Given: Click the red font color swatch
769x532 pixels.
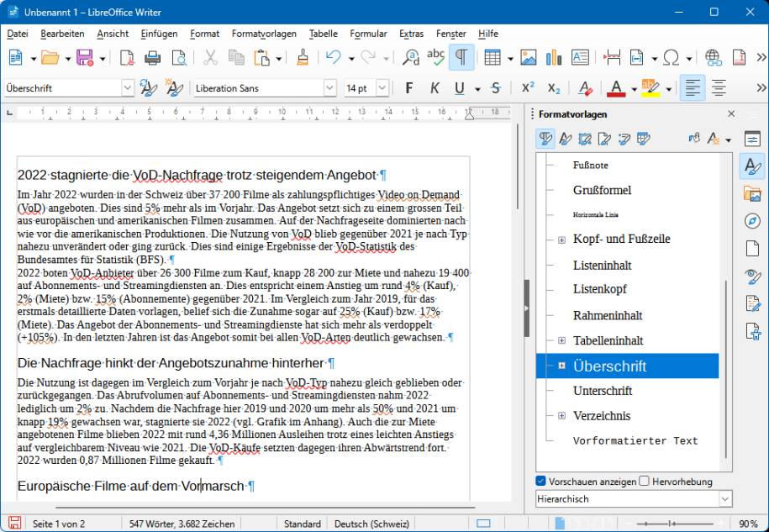Looking at the screenshot, I should pos(615,88).
